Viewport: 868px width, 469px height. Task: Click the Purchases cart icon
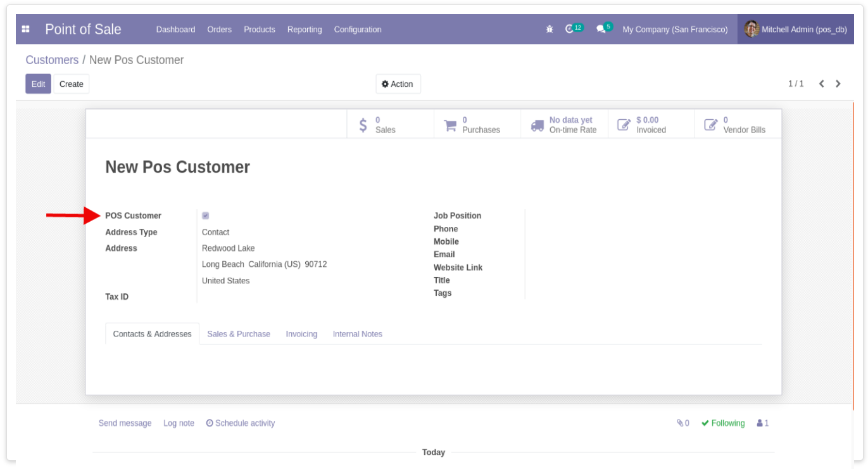[450, 125]
